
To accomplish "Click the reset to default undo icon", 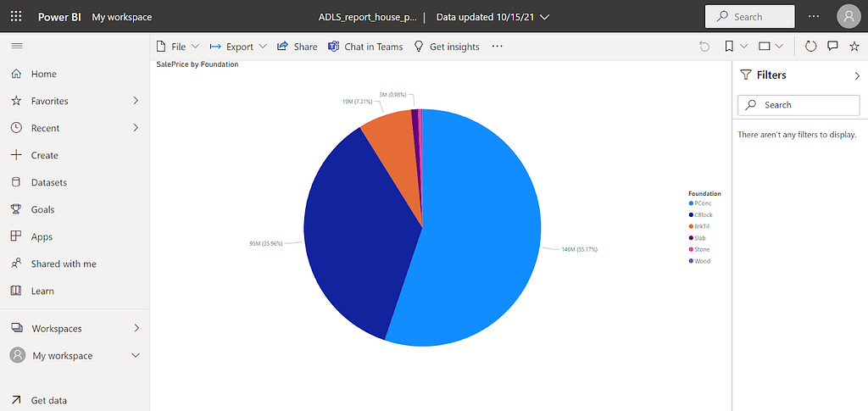I will [704, 47].
